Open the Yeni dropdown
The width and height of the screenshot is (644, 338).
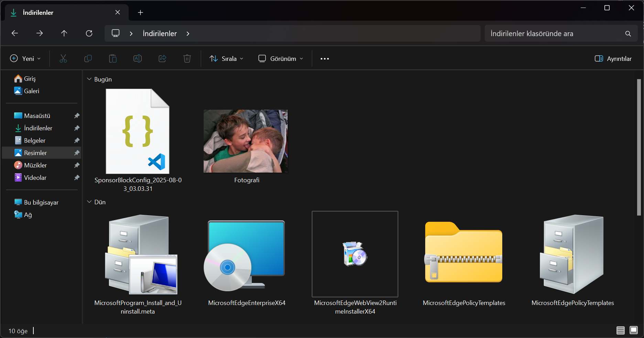25,58
